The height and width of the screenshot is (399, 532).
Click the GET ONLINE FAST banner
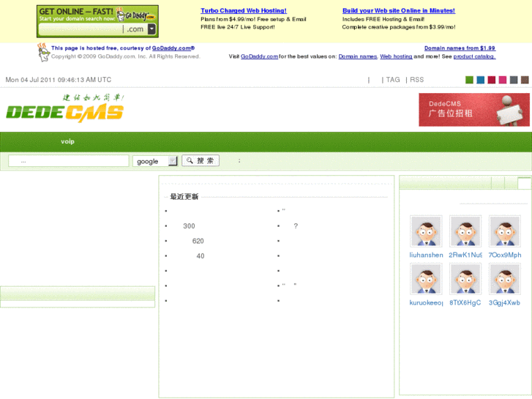pyautogui.click(x=97, y=21)
